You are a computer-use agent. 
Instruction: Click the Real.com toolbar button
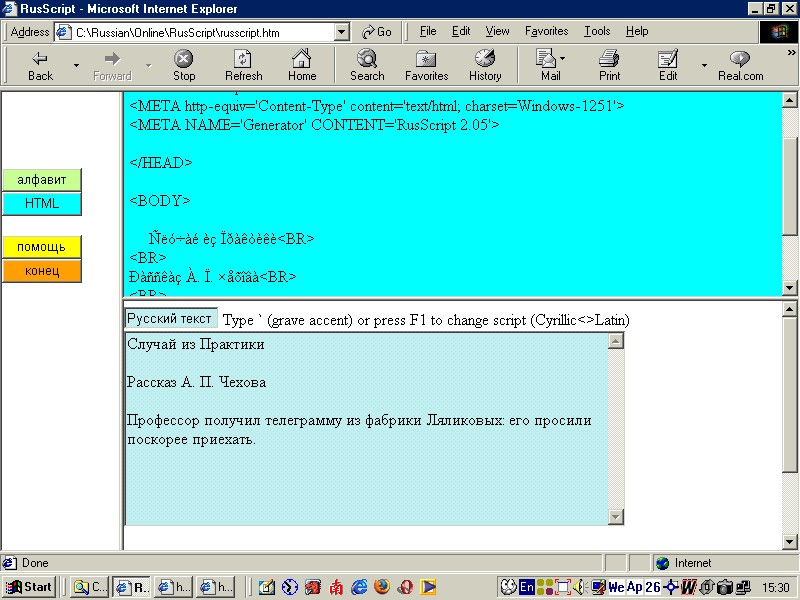click(x=740, y=65)
